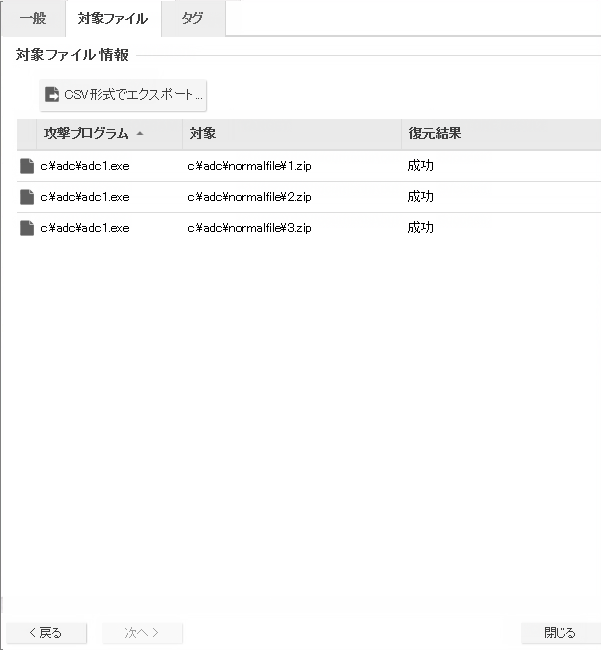The width and height of the screenshot is (601, 650).
Task: Click the 閉じる close button
Action: click(559, 632)
